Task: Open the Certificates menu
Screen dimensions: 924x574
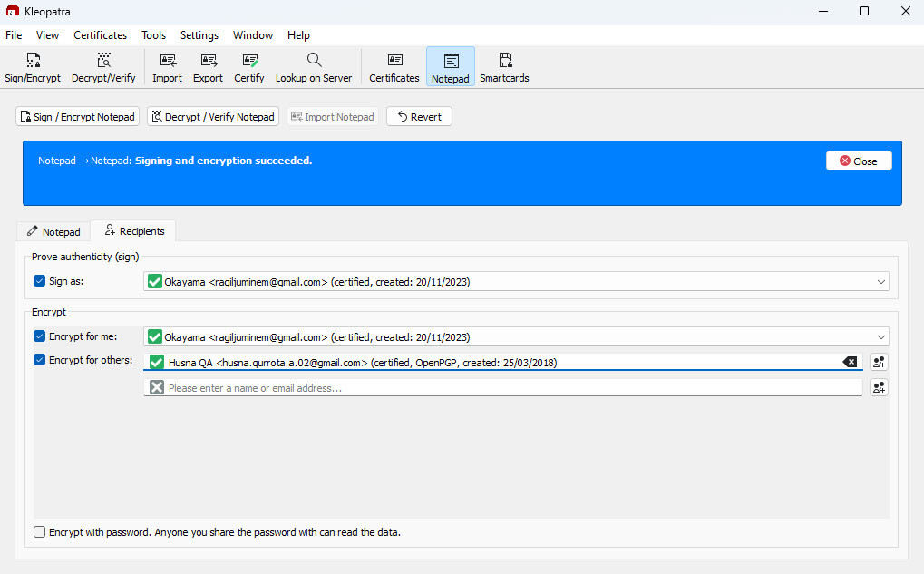Action: pyautogui.click(x=100, y=35)
